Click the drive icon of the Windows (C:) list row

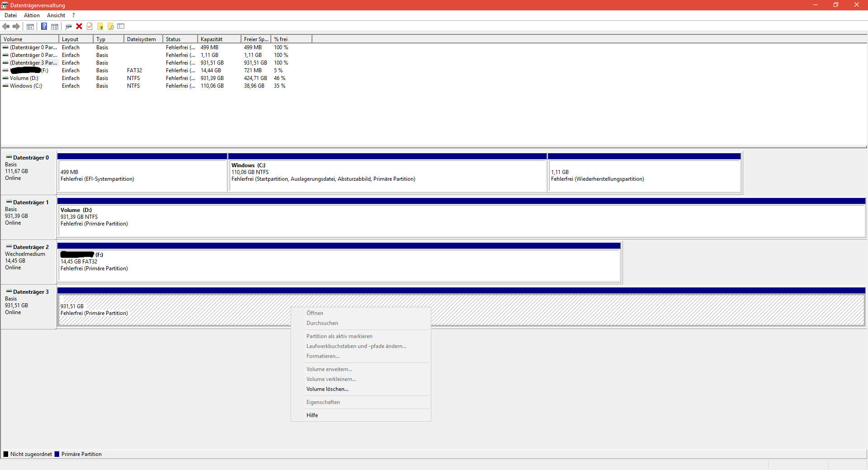(5, 86)
